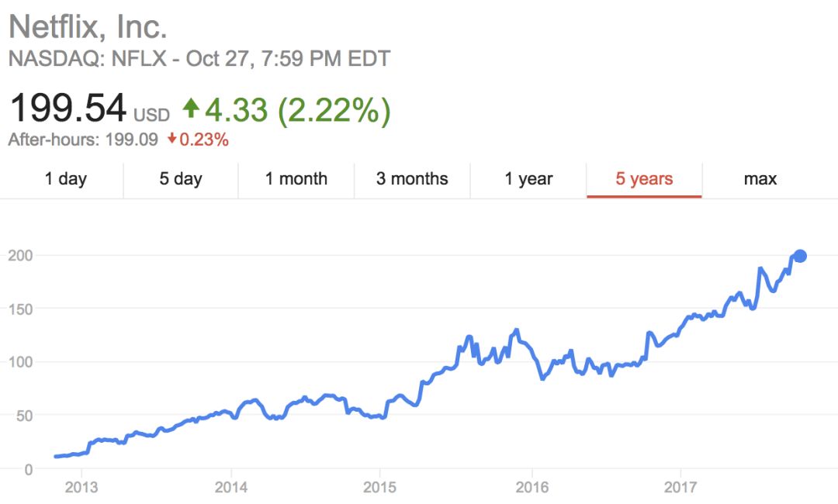Click the 4.33 (2.22%) change value
Screen dimensions: 838x504
296,110
